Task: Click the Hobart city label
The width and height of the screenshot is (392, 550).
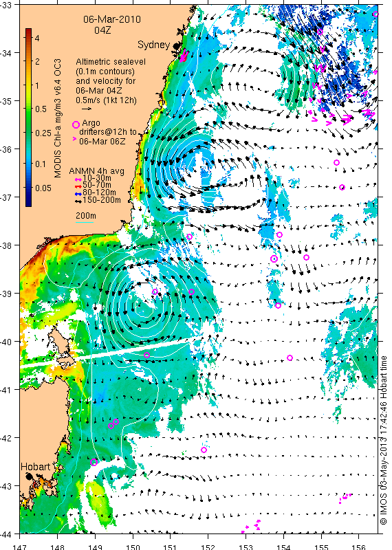Action: coord(36,467)
